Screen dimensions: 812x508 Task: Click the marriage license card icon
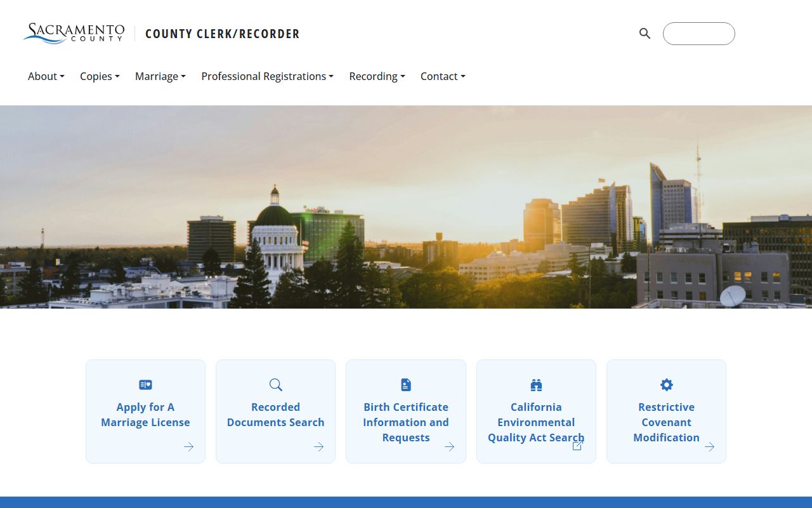pos(145,385)
